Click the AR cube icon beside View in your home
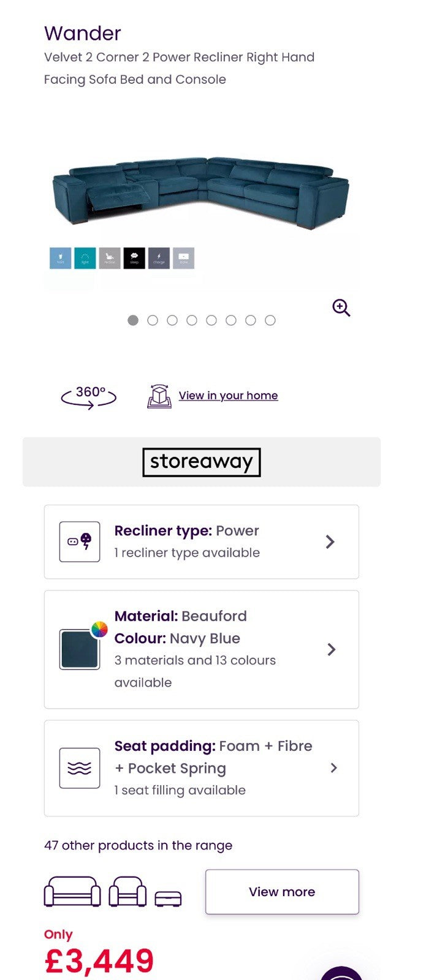The image size is (426, 980). click(159, 396)
